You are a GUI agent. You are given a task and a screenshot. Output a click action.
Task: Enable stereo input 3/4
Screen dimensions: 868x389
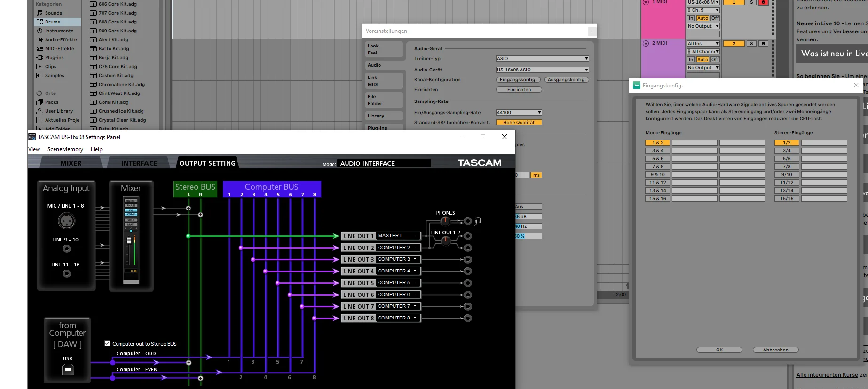(787, 151)
